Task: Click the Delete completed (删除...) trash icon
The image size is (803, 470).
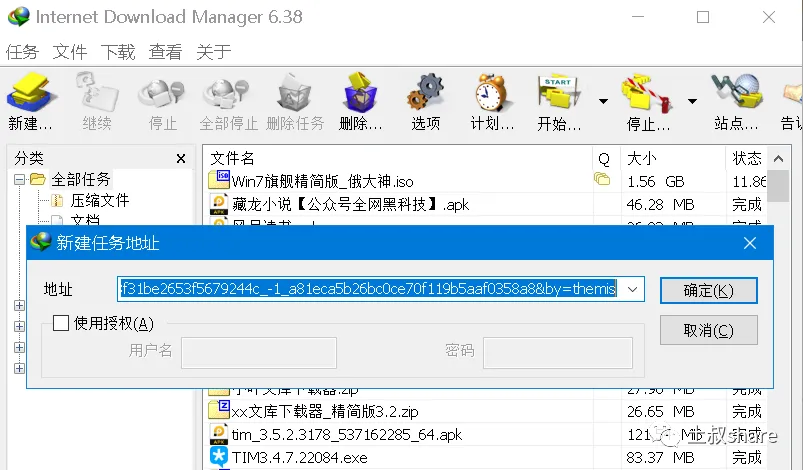Action: click(361, 101)
